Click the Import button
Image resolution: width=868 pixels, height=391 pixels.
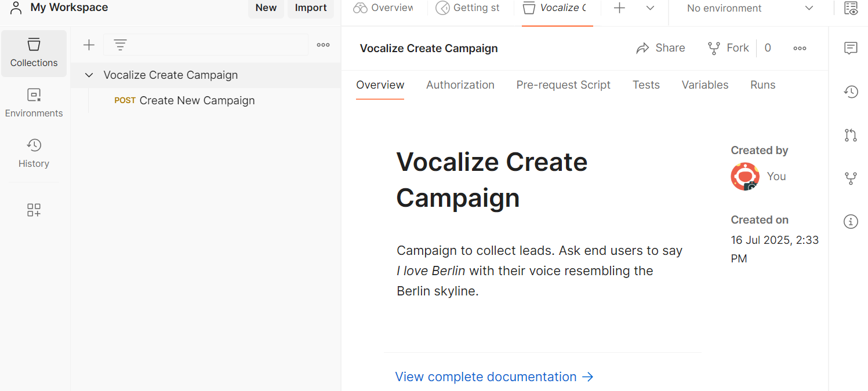[x=311, y=8]
